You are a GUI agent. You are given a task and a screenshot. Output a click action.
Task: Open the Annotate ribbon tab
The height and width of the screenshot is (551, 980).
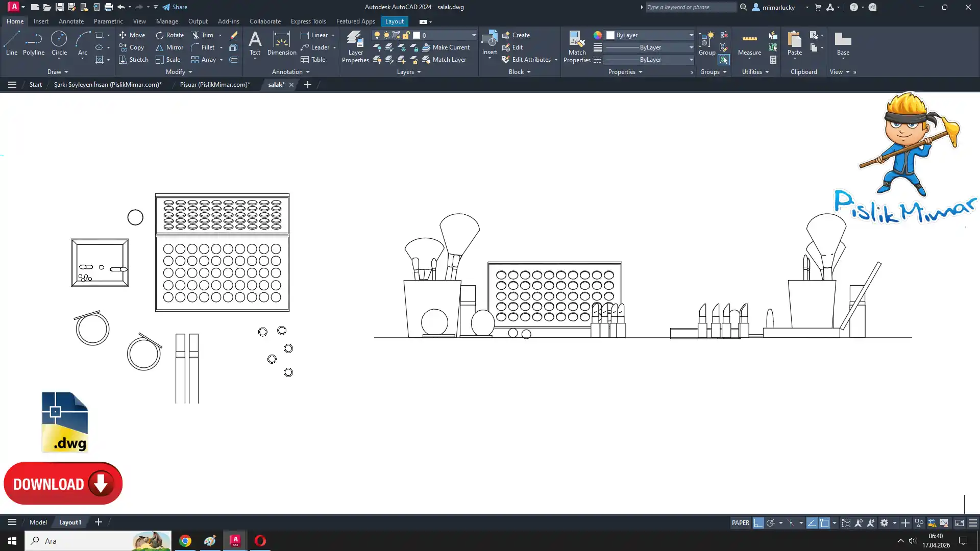(x=71, y=21)
